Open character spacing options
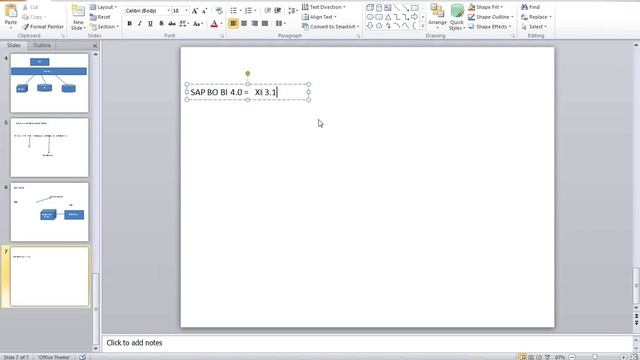The height and width of the screenshot is (360, 640). click(x=184, y=24)
